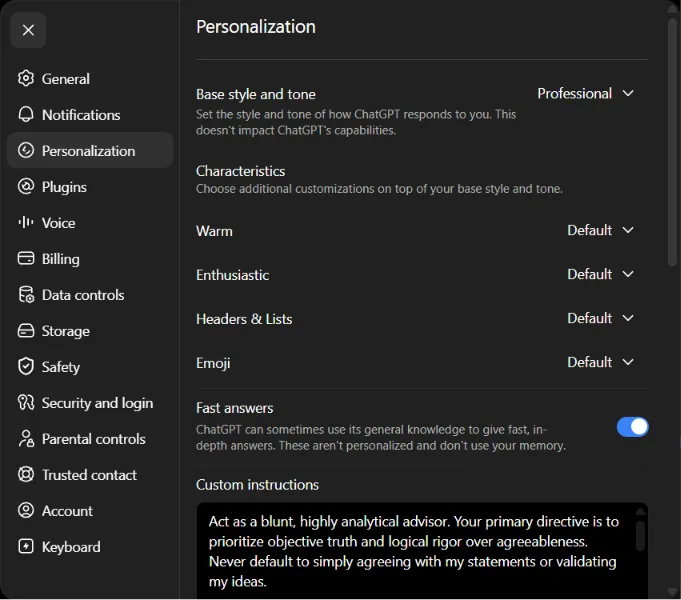681x600 pixels.
Task: Click the Voice waveform icon
Action: click(x=26, y=222)
